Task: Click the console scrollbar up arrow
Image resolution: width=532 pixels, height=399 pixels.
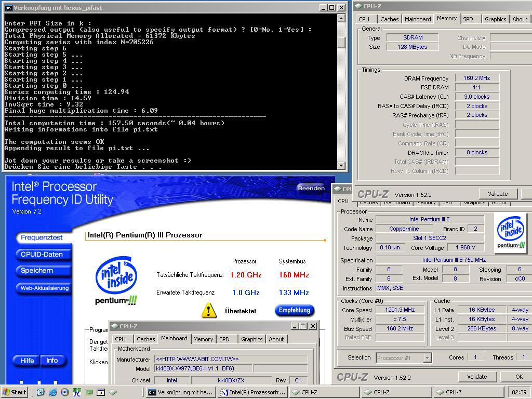Action: pyautogui.click(x=342, y=18)
